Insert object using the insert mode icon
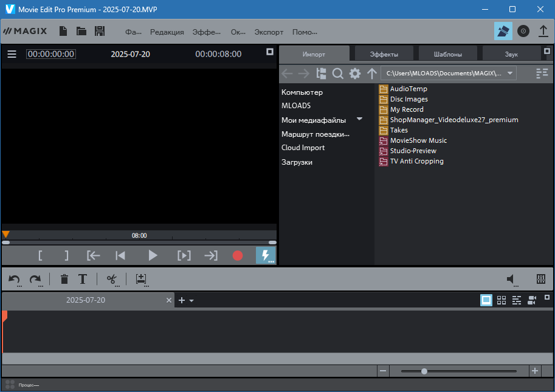The height and width of the screenshot is (392, 555). point(142,280)
